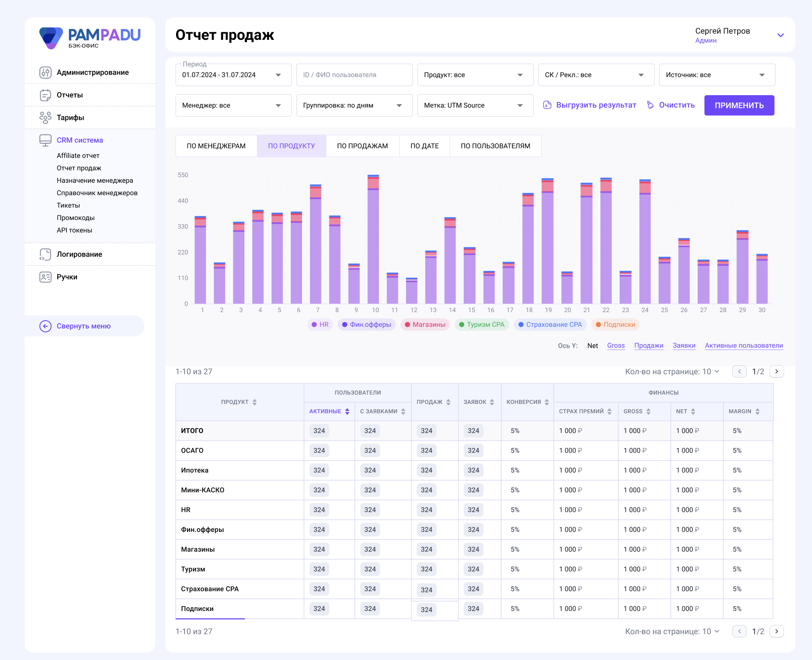Image resolution: width=812 pixels, height=660 pixels.
Task: Toggle the HR series in the chart legend
Action: coord(320,325)
